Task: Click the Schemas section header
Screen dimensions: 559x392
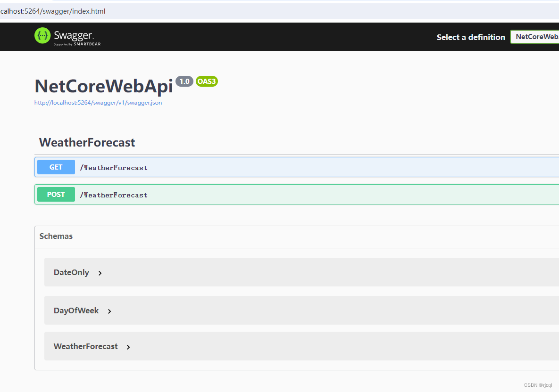Action: pyautogui.click(x=56, y=236)
